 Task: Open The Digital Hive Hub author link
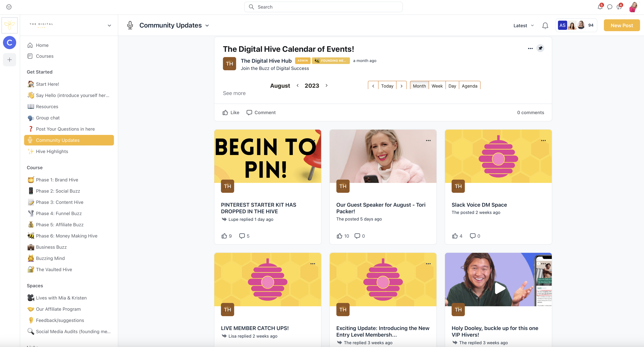(266, 61)
